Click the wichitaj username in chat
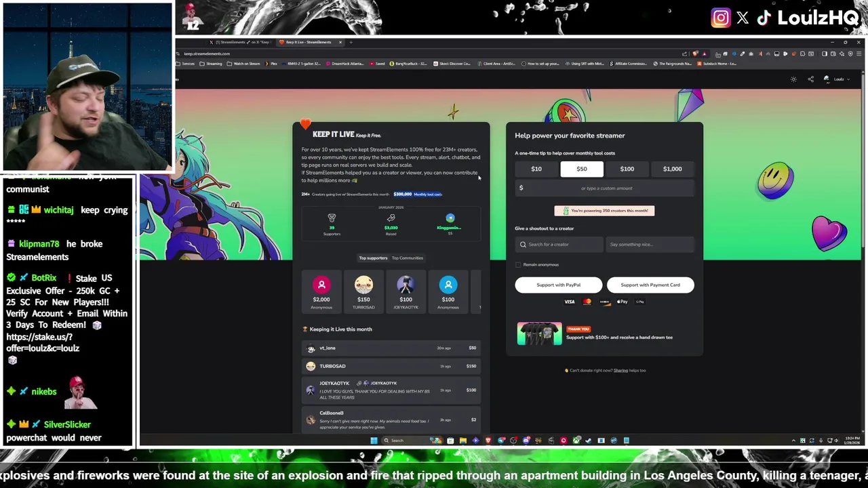 coord(58,210)
